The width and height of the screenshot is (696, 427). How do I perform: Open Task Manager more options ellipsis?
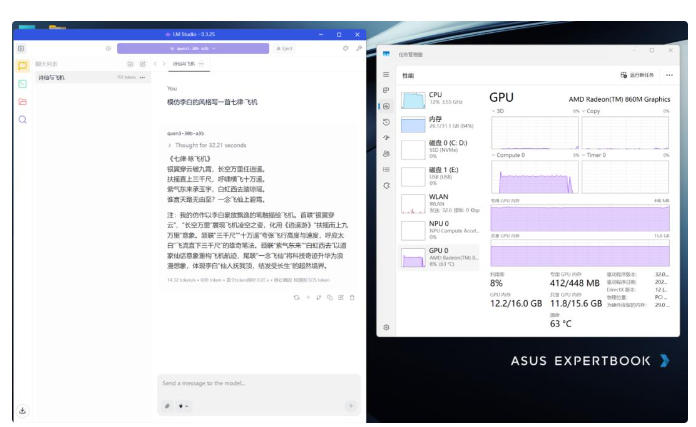pyautogui.click(x=669, y=75)
